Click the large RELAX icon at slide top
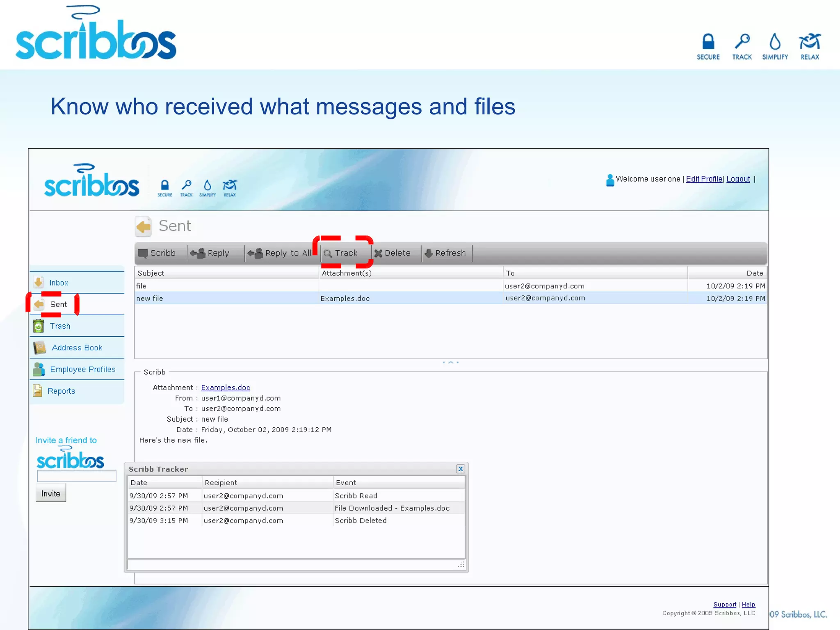The height and width of the screenshot is (630, 840). (810, 47)
